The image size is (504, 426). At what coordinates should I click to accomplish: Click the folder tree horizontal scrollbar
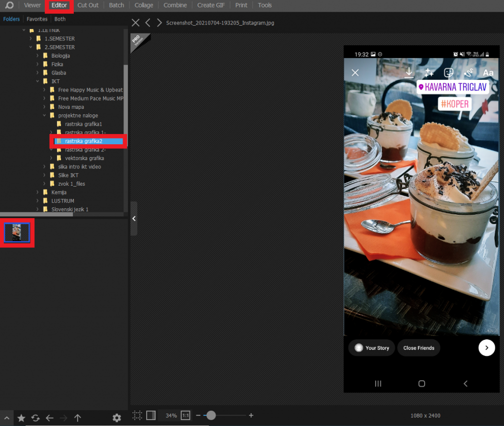click(36, 214)
